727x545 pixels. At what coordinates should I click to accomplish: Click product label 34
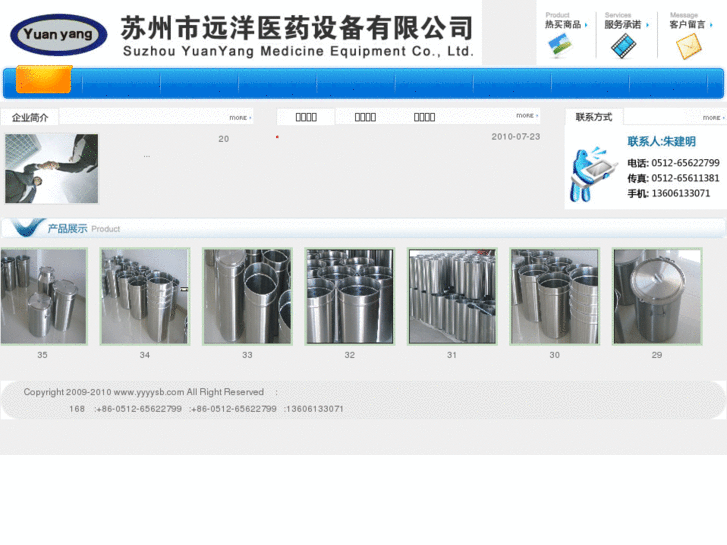click(x=145, y=355)
